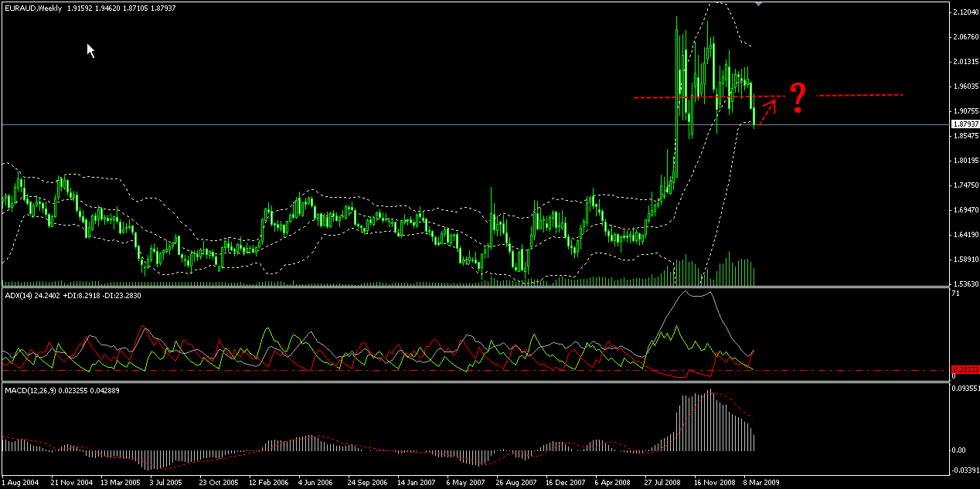The width and height of the screenshot is (980, 489).
Task: Click the 6 Apr 2008 date label
Action: point(613,482)
